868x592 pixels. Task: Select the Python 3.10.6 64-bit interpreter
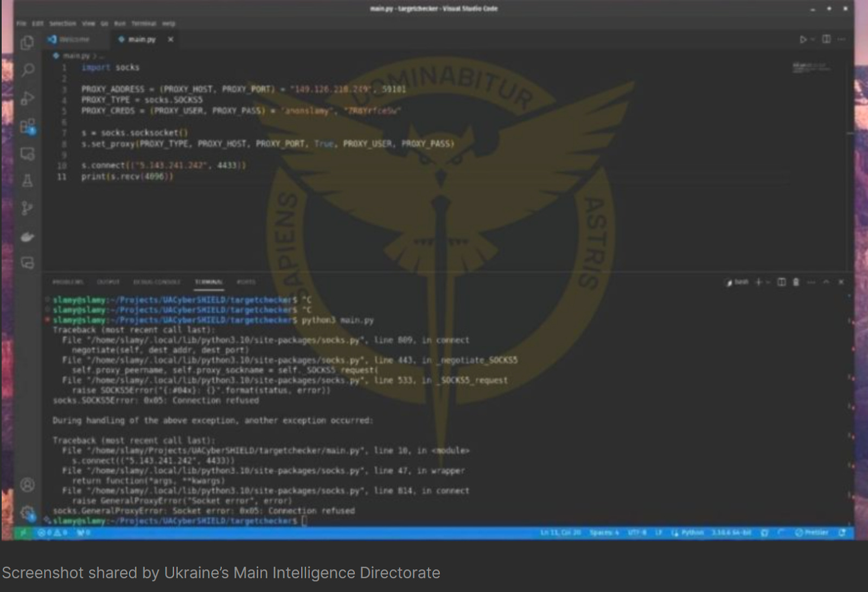pos(731,533)
